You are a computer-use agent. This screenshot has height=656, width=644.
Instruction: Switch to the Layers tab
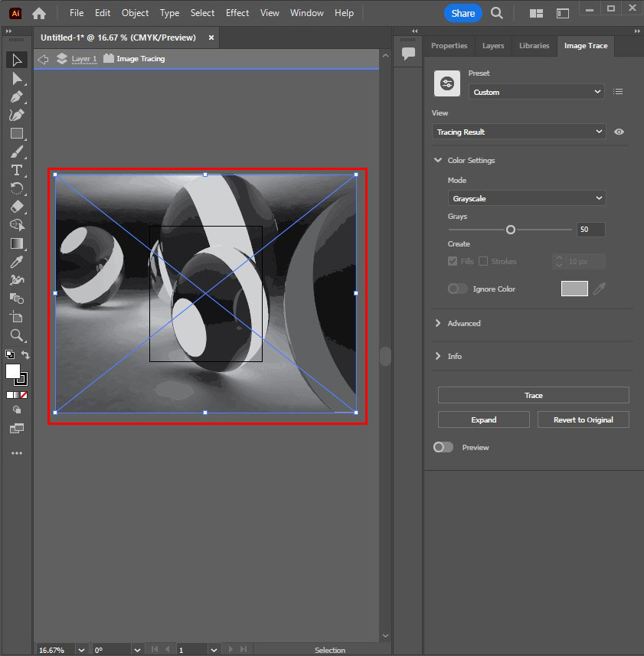tap(493, 46)
